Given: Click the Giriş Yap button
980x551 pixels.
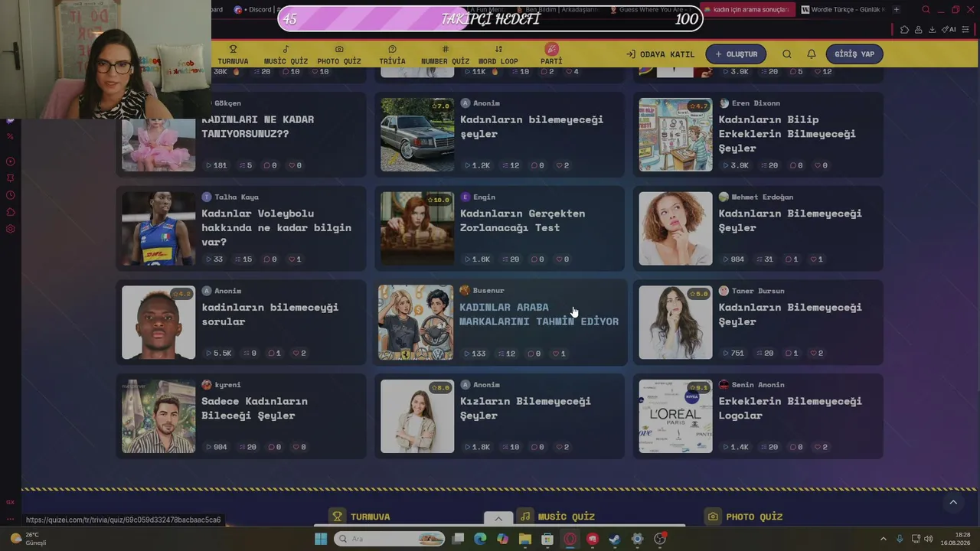Looking at the screenshot, I should click(854, 54).
